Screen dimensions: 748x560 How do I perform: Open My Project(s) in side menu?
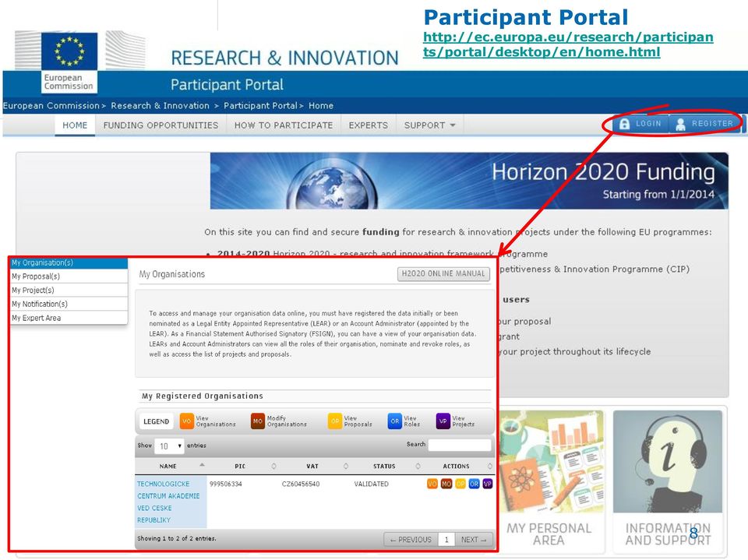pyautogui.click(x=69, y=290)
